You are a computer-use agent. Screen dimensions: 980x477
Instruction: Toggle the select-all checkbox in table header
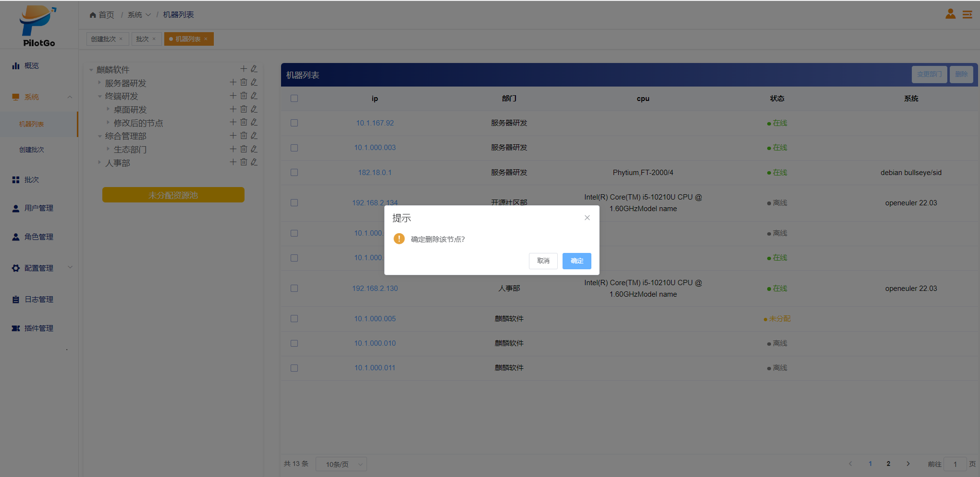pos(294,99)
